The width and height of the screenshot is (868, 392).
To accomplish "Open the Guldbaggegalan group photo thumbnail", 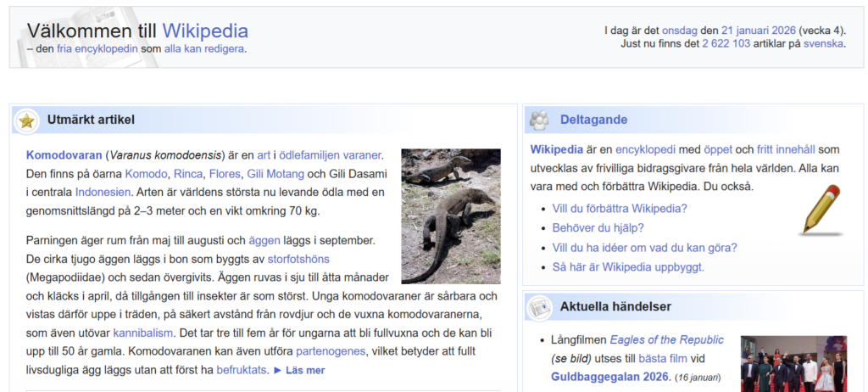I will pyautogui.click(x=793, y=364).
